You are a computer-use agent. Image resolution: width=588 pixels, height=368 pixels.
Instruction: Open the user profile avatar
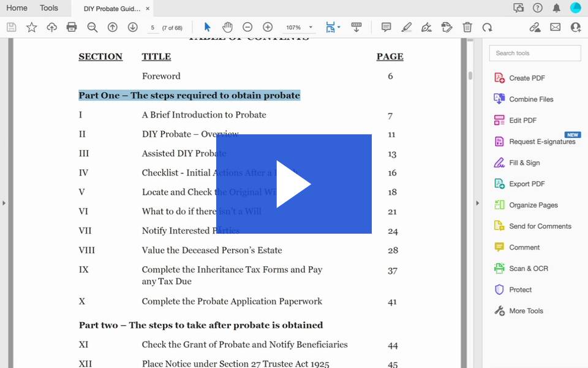point(576,8)
